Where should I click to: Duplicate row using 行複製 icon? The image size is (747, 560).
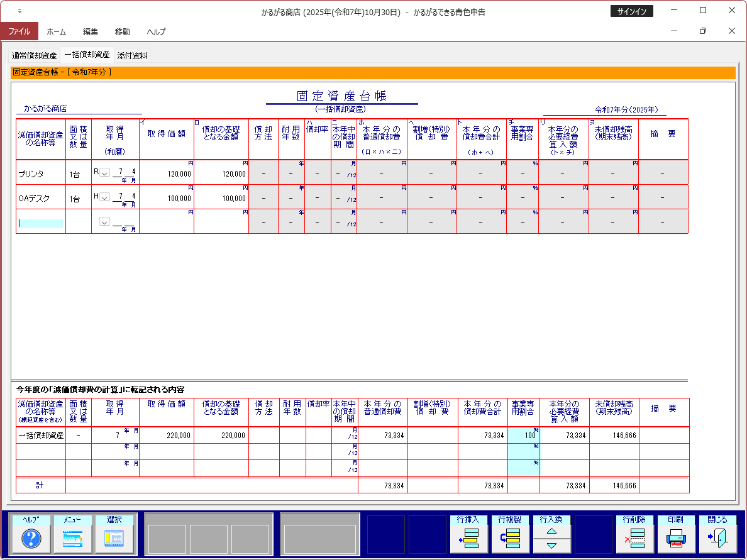(x=511, y=539)
